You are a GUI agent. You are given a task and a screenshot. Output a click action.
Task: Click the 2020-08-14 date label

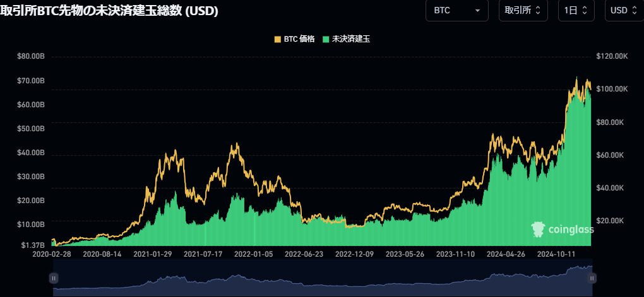pyautogui.click(x=102, y=254)
